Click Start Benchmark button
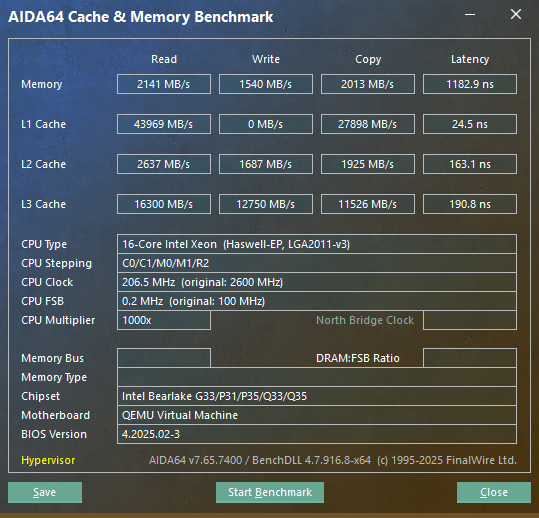Screen dimensions: 539x518 [270, 492]
